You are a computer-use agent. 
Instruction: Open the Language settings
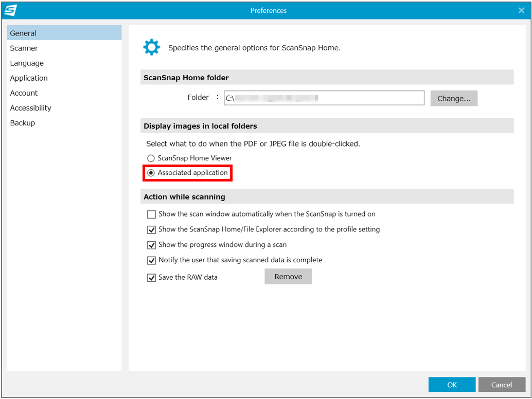27,63
